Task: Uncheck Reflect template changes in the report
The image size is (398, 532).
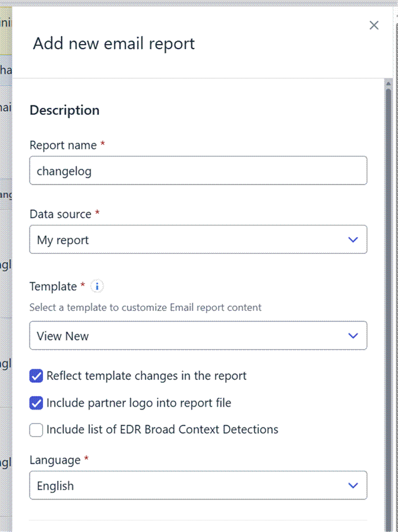Action: (x=36, y=376)
